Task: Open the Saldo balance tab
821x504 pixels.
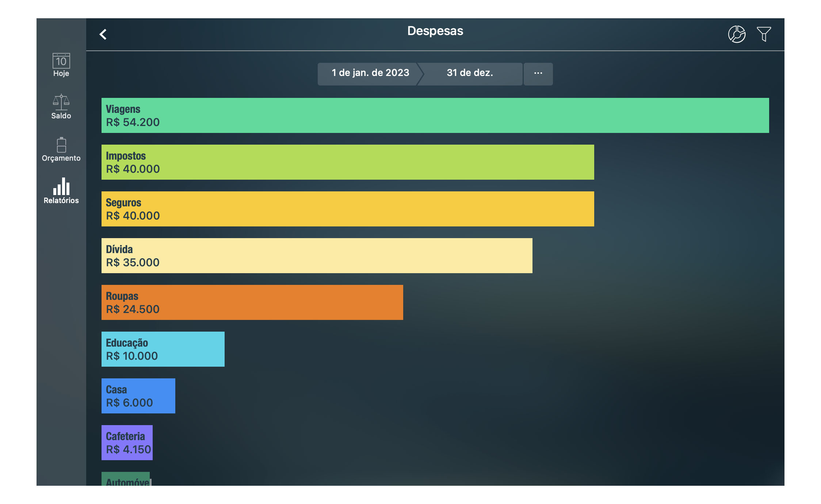Action: (61, 107)
